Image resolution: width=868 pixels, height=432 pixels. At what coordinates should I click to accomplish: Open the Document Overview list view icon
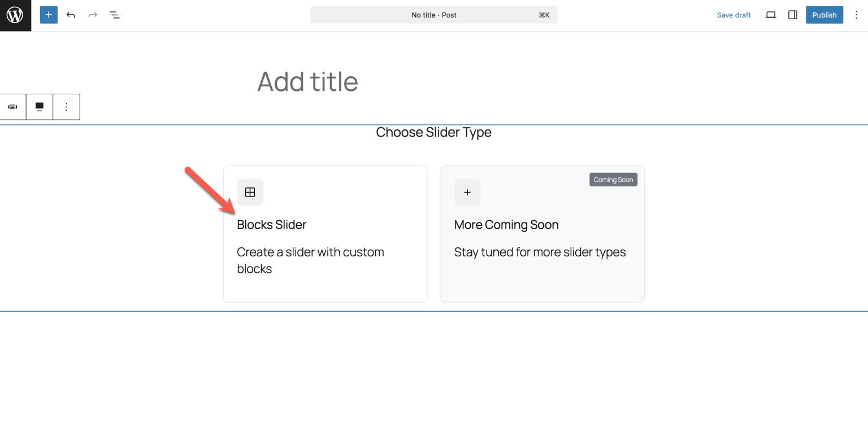coord(115,15)
